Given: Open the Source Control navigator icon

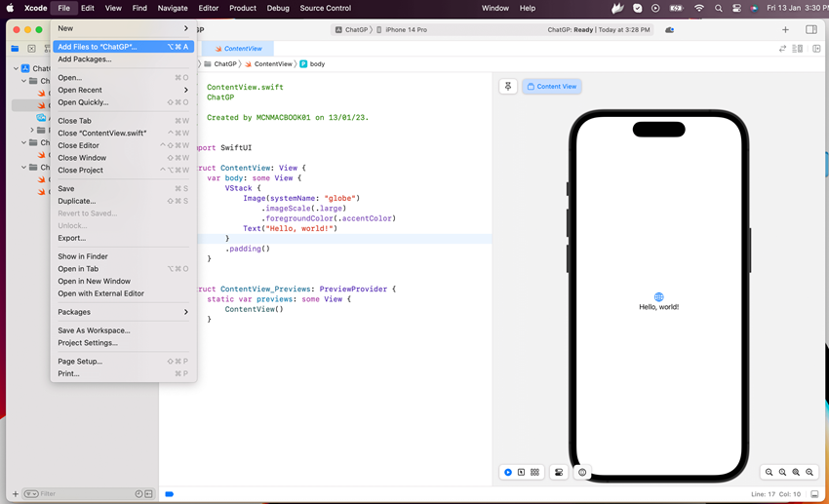Looking at the screenshot, I should coord(32,49).
